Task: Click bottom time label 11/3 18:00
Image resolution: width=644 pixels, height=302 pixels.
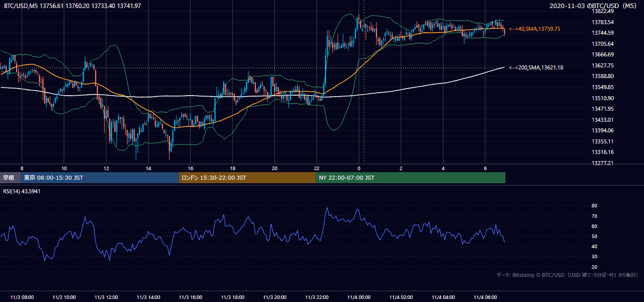Action: (232, 297)
